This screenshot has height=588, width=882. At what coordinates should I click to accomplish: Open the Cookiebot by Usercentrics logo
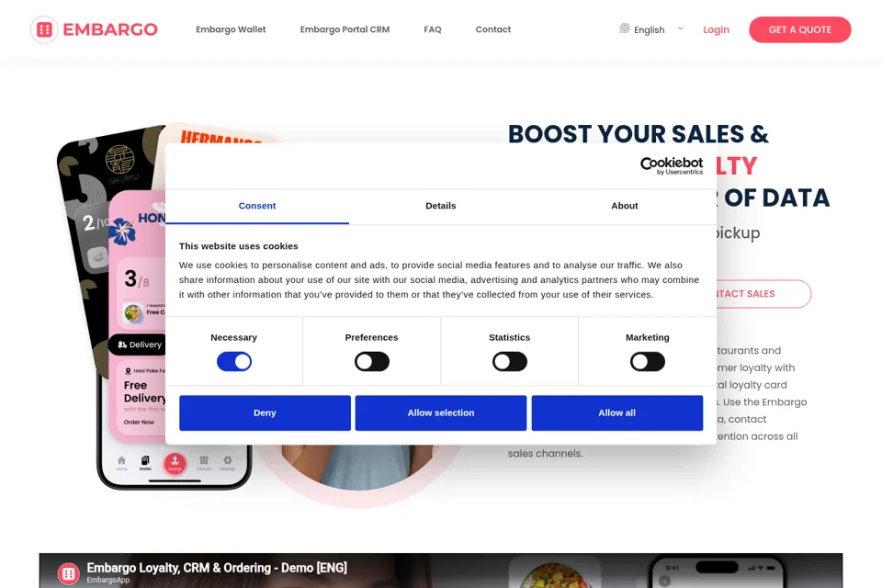[x=672, y=165]
